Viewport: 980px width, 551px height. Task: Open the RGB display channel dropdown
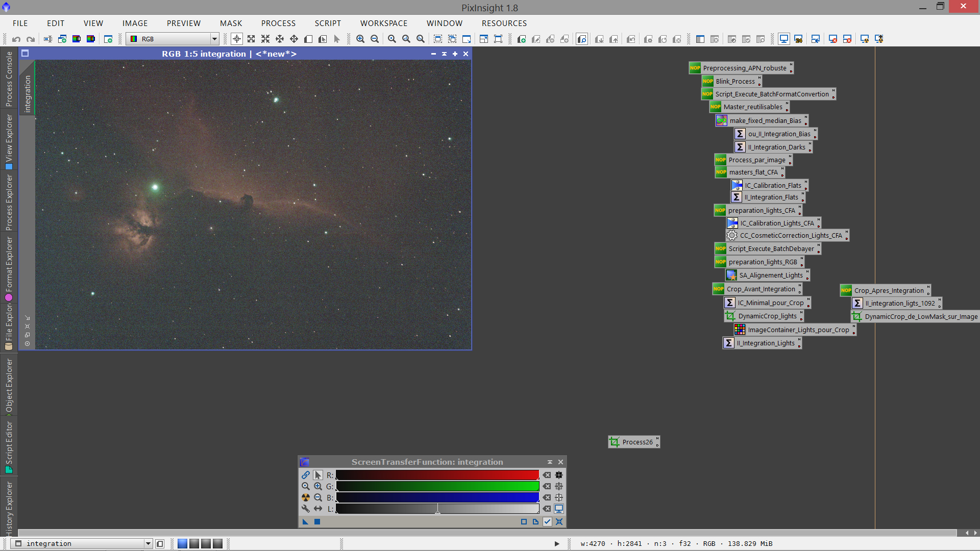(214, 39)
